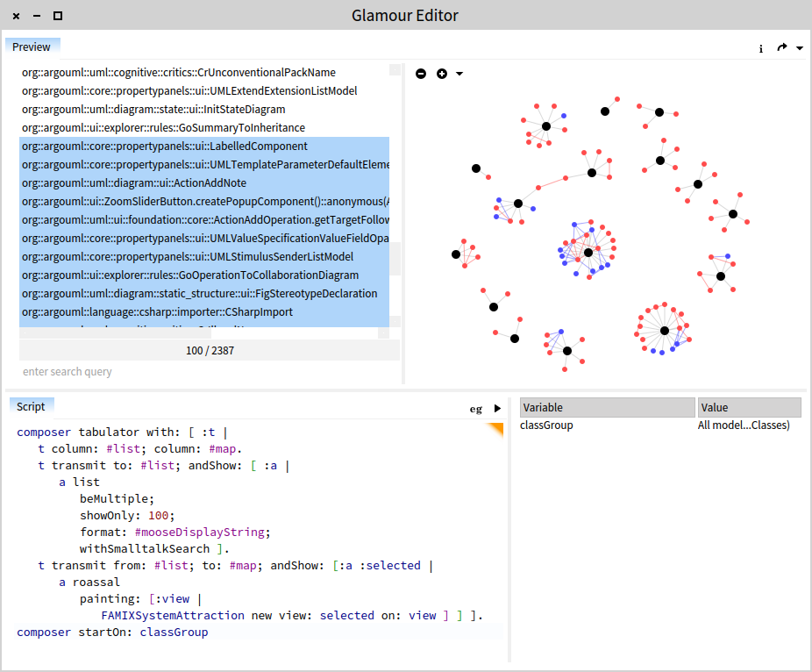This screenshot has height=672, width=812.
Task: Minimize the Glamour Editor window
Action: point(37,16)
